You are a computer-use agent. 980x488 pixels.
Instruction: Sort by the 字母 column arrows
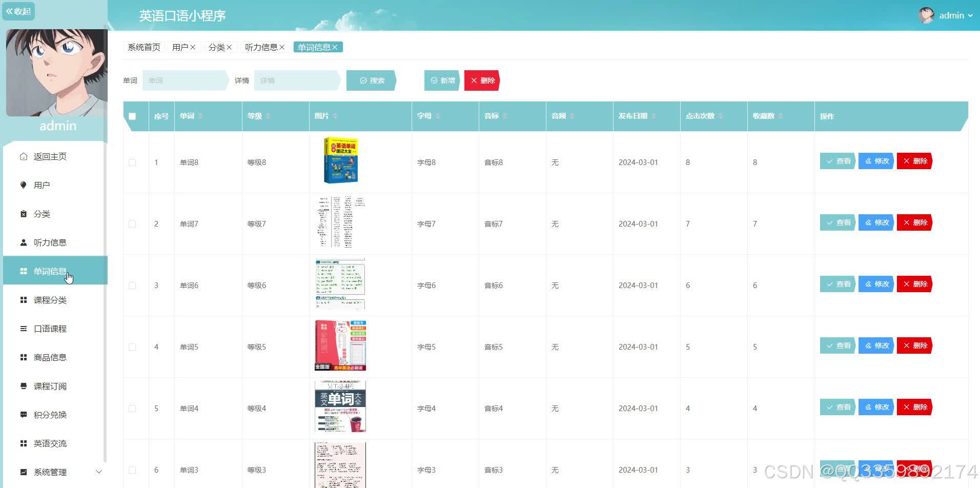click(437, 116)
